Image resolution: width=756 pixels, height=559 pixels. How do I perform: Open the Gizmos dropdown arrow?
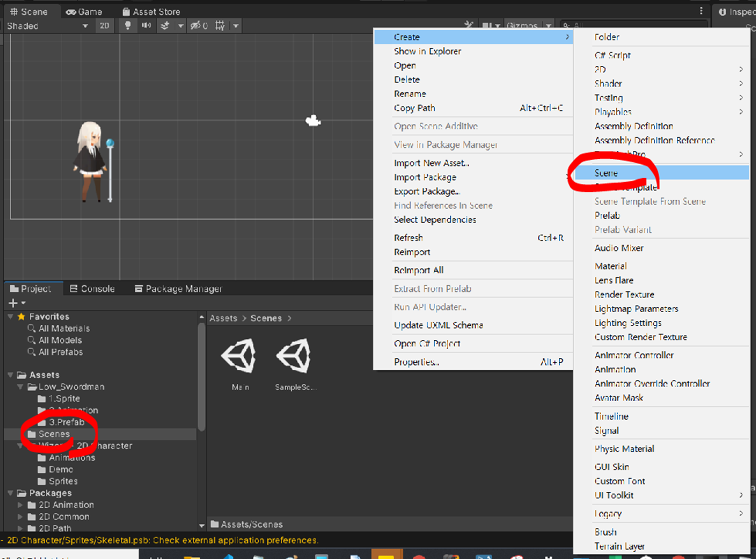pyautogui.click(x=549, y=26)
